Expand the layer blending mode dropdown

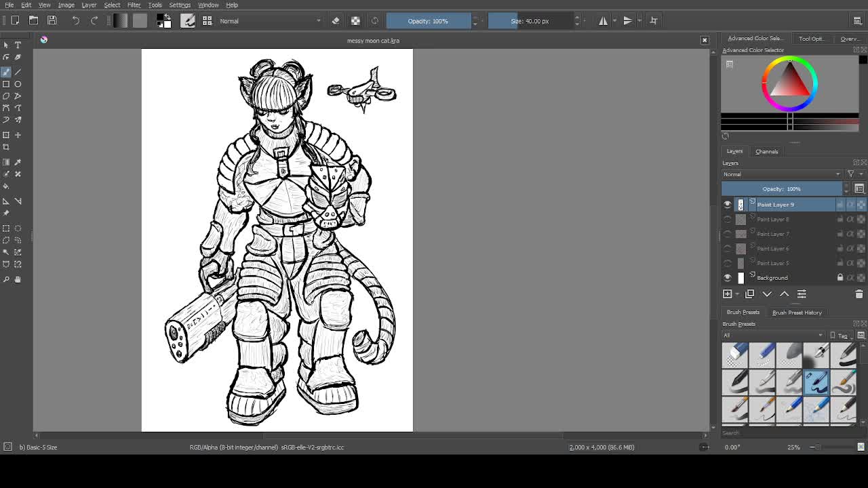point(781,174)
